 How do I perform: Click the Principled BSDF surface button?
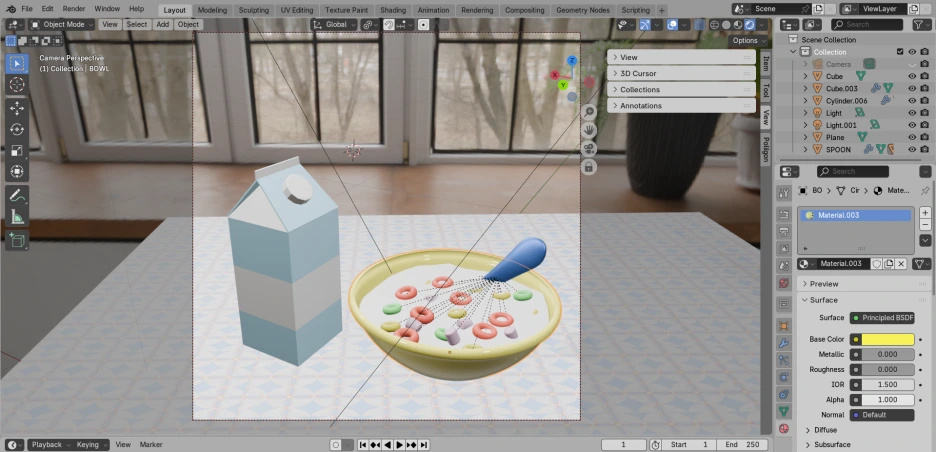click(x=882, y=318)
